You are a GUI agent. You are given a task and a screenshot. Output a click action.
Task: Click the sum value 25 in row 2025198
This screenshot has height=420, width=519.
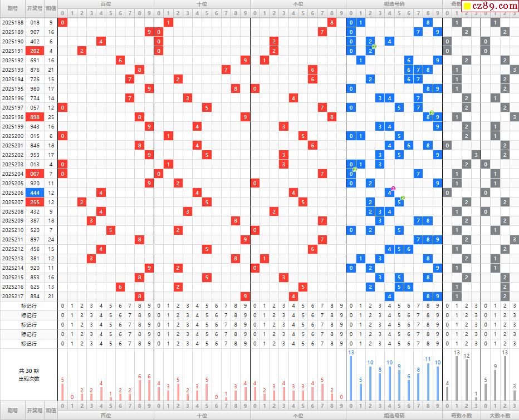pyautogui.click(x=51, y=117)
